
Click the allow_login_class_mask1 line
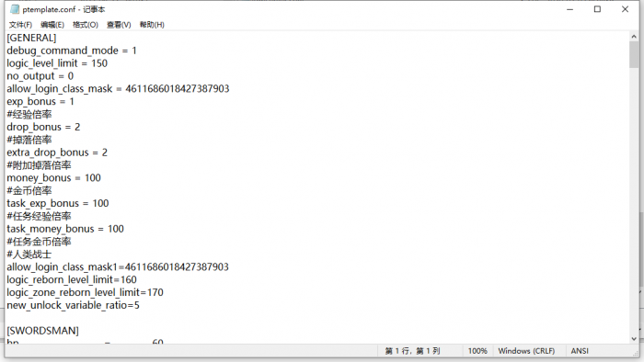click(118, 266)
